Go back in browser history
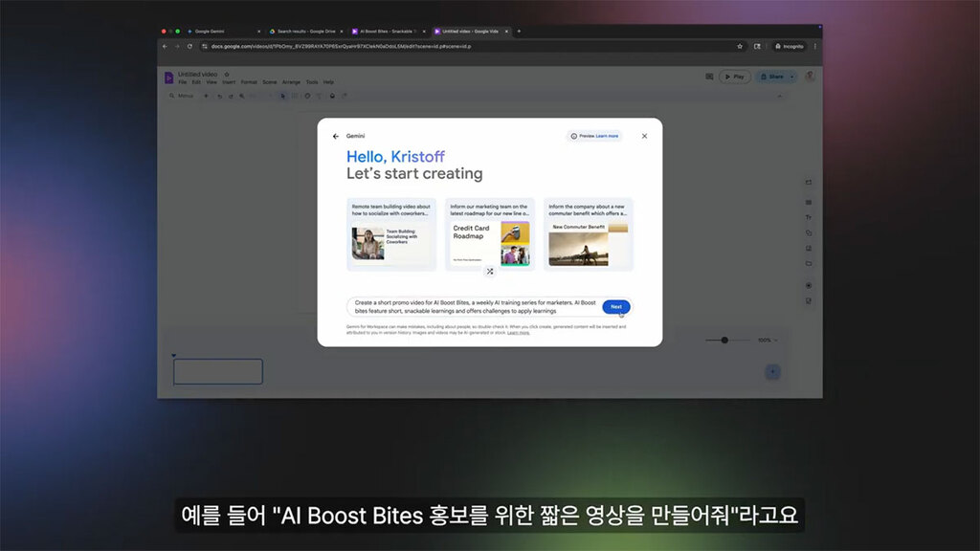The height and width of the screenshot is (551, 980). 165,46
